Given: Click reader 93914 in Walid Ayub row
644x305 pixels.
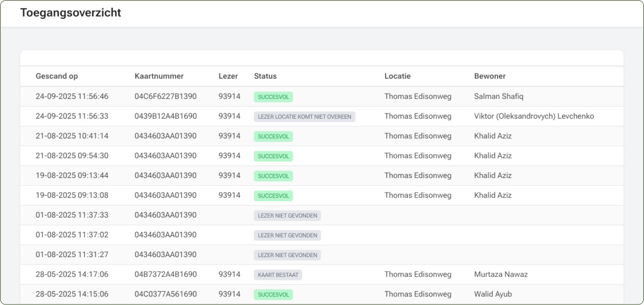Looking at the screenshot, I should tap(229, 294).
